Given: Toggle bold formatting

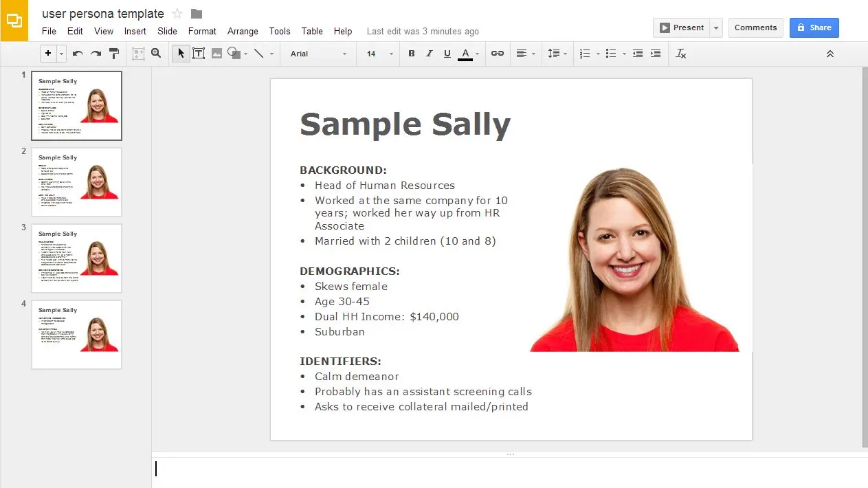Looking at the screenshot, I should pos(411,54).
